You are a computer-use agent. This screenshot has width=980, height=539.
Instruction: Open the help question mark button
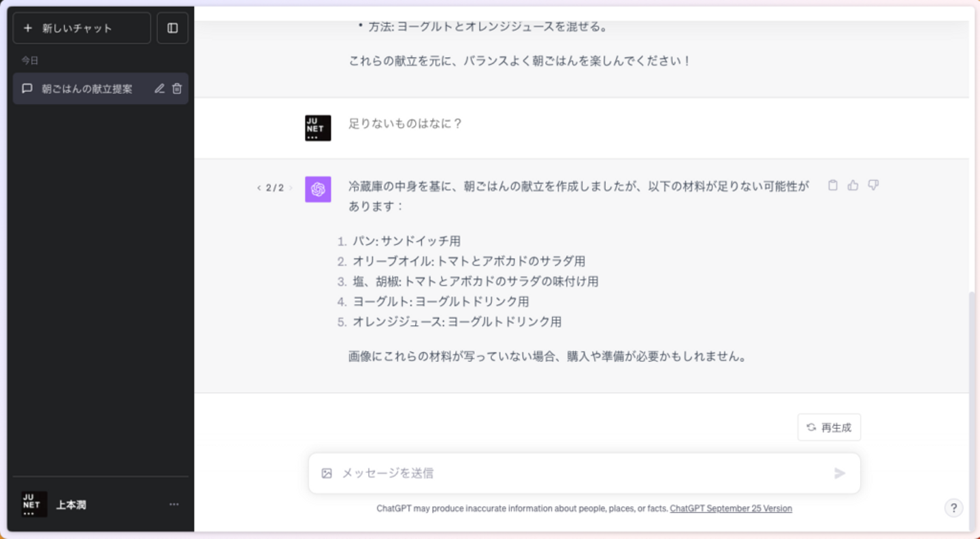coord(953,508)
